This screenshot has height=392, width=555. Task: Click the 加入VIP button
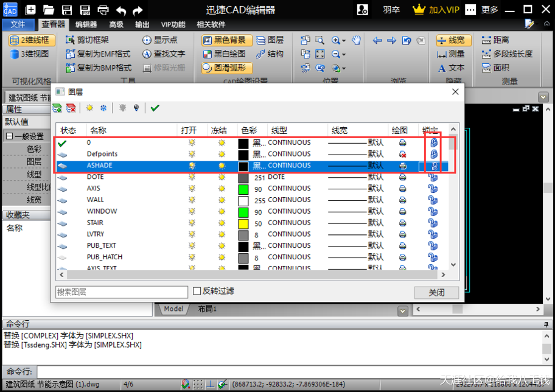tap(436, 10)
